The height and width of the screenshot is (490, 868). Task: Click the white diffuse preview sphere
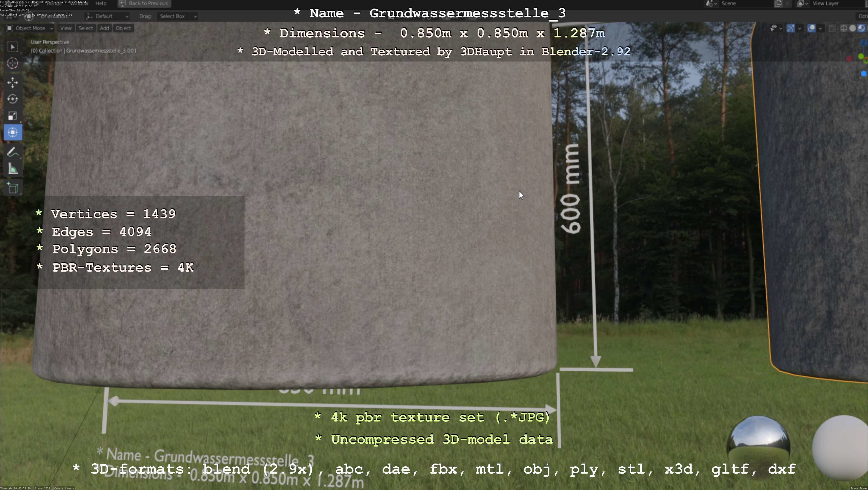click(x=840, y=448)
